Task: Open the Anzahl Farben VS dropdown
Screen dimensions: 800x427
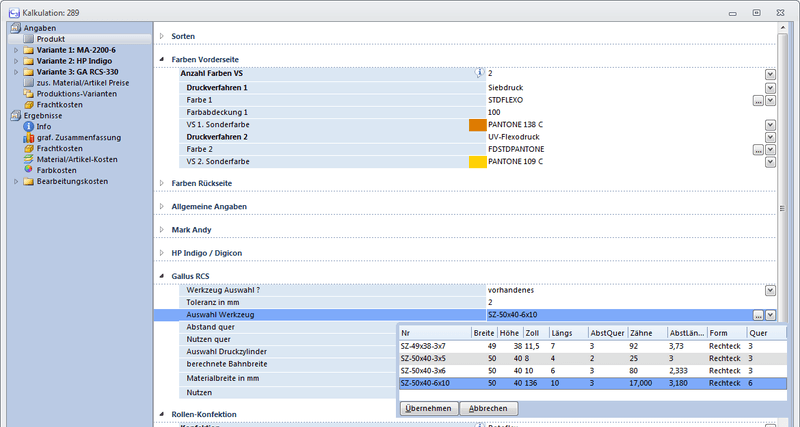Action: [770, 74]
